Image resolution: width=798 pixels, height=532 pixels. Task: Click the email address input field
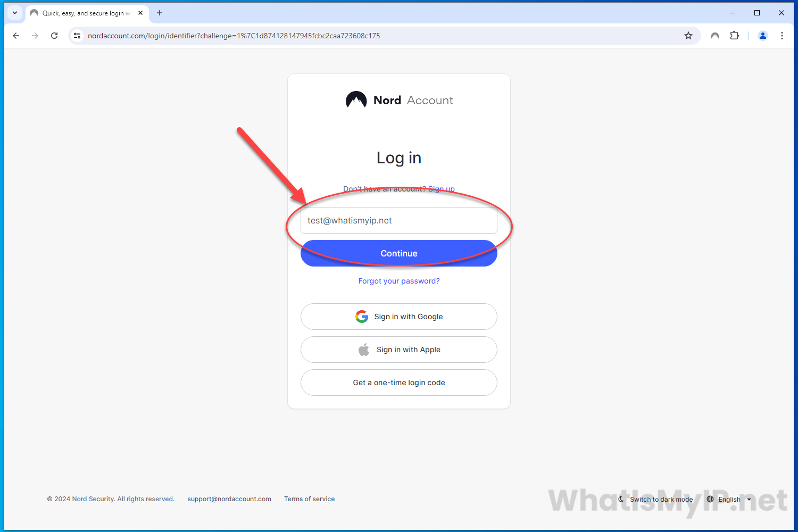tap(399, 220)
